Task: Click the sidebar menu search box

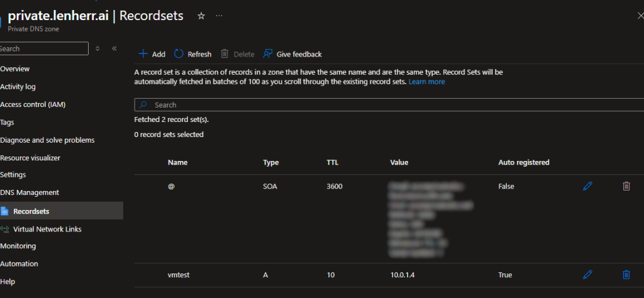Action: pos(44,48)
